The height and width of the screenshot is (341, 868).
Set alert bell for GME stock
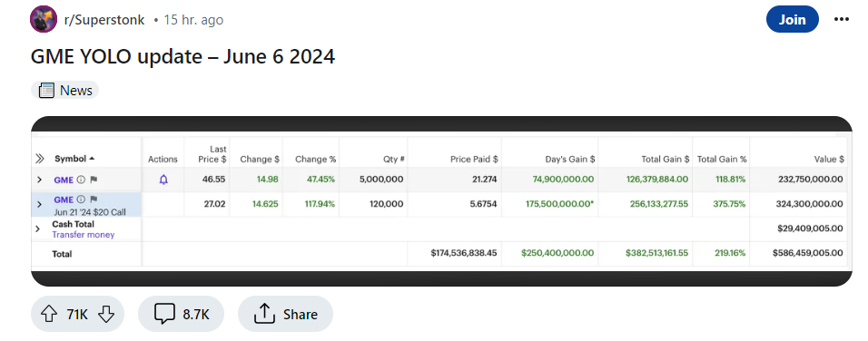click(x=163, y=180)
